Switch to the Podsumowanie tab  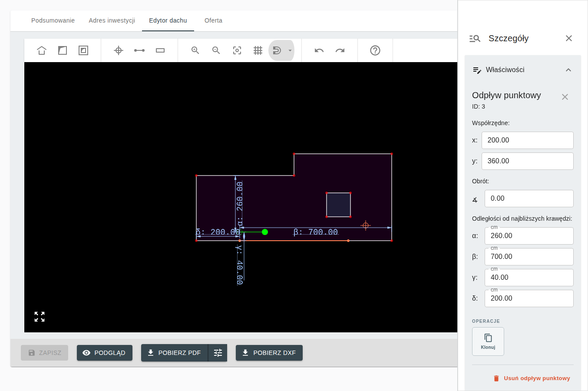(x=53, y=20)
